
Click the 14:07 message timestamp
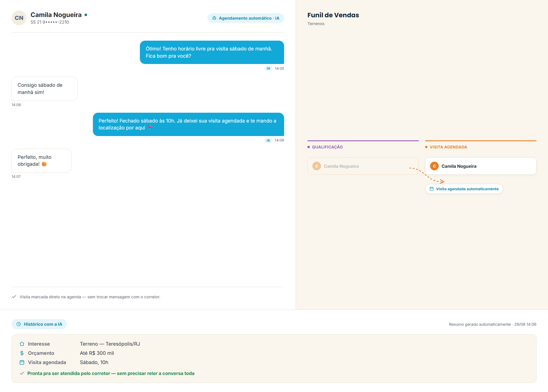16,177
